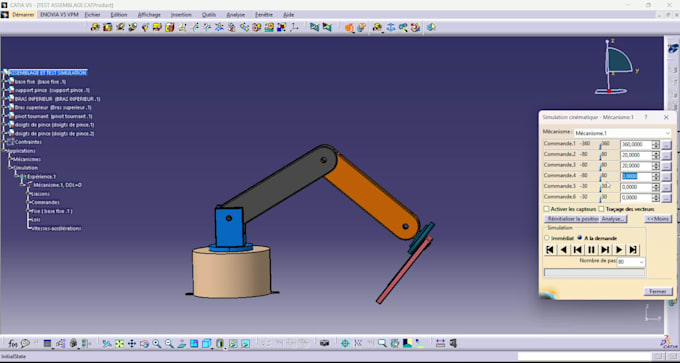680x363 pixels.
Task: Enable Activer les capteurs checkbox
Action: point(546,209)
